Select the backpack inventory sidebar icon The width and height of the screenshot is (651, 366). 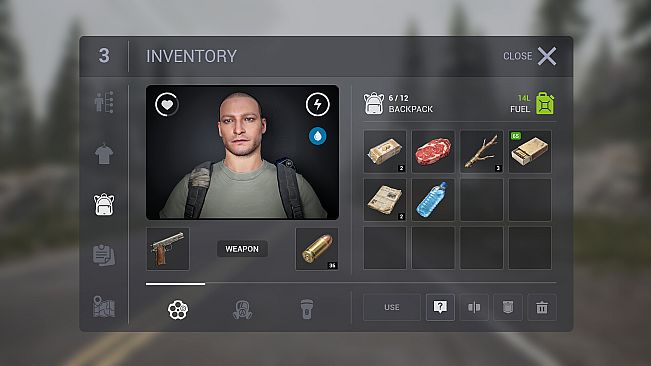click(x=104, y=204)
